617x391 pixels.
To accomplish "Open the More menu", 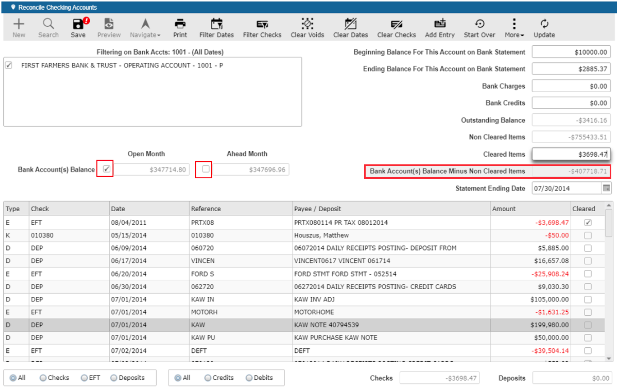I will tap(514, 28).
